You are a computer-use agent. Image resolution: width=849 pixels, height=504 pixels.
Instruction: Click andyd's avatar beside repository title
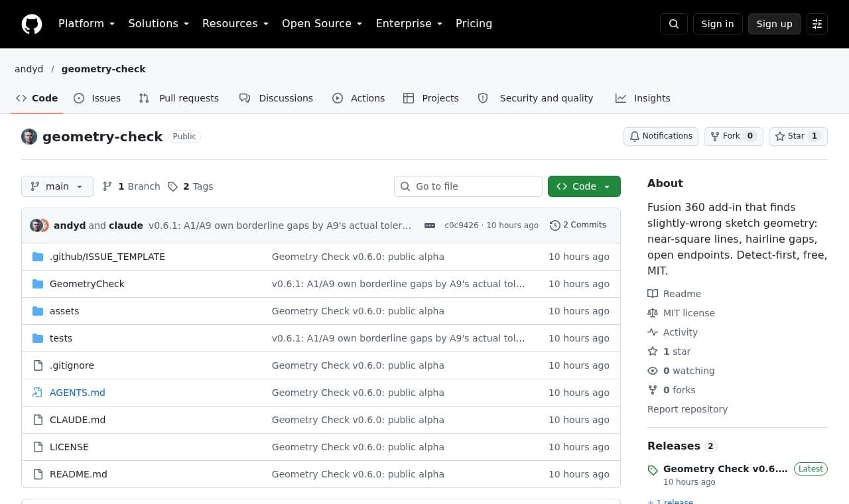click(29, 137)
